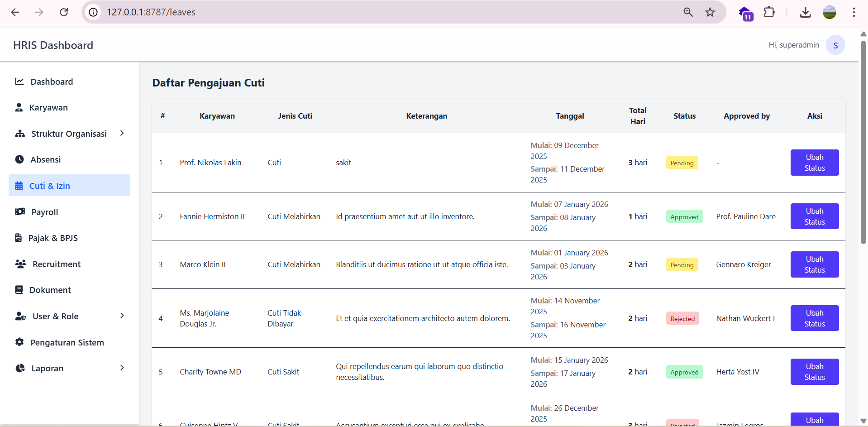Click the browser address bar URL

pos(151,12)
